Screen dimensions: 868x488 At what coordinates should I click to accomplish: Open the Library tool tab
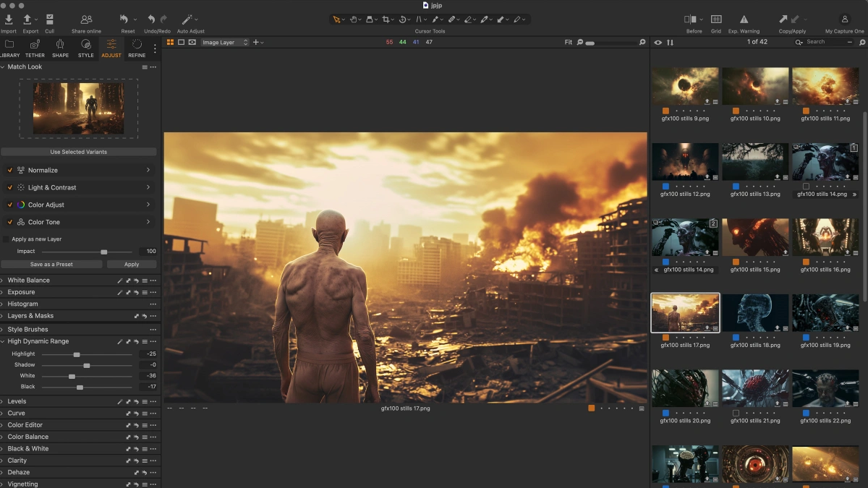coord(9,48)
